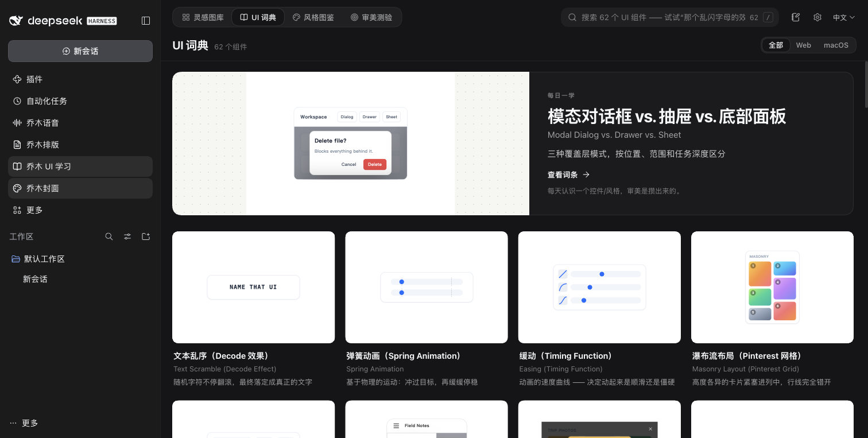
Task: Click Cancel button in hero preview
Action: coord(349,164)
